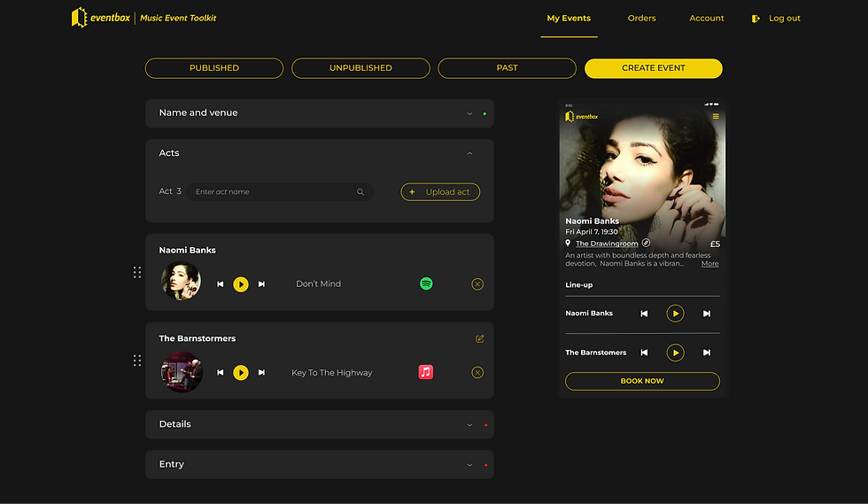Play The Barnstormers track Key To The Highway
The width and height of the screenshot is (868, 504).
pos(241,373)
